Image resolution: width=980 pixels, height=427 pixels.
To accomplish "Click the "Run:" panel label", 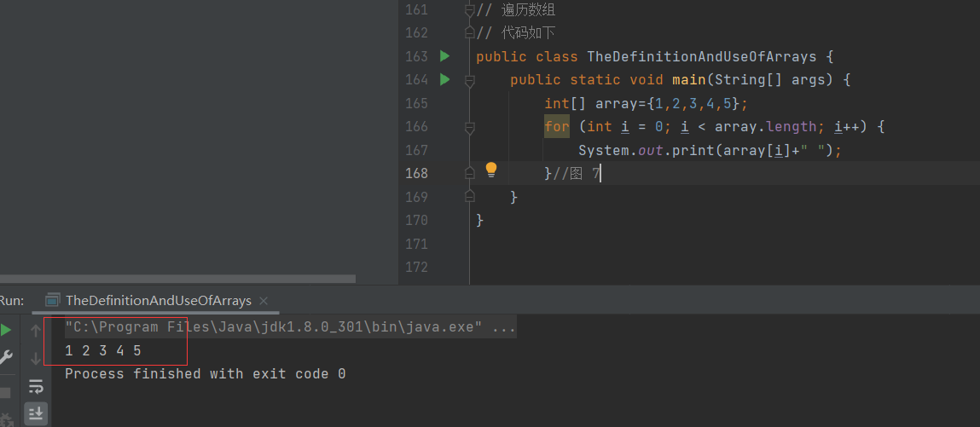I will [12, 300].
